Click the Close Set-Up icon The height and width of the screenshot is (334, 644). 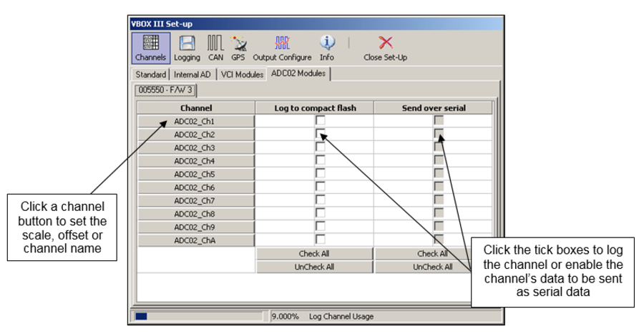385,49
